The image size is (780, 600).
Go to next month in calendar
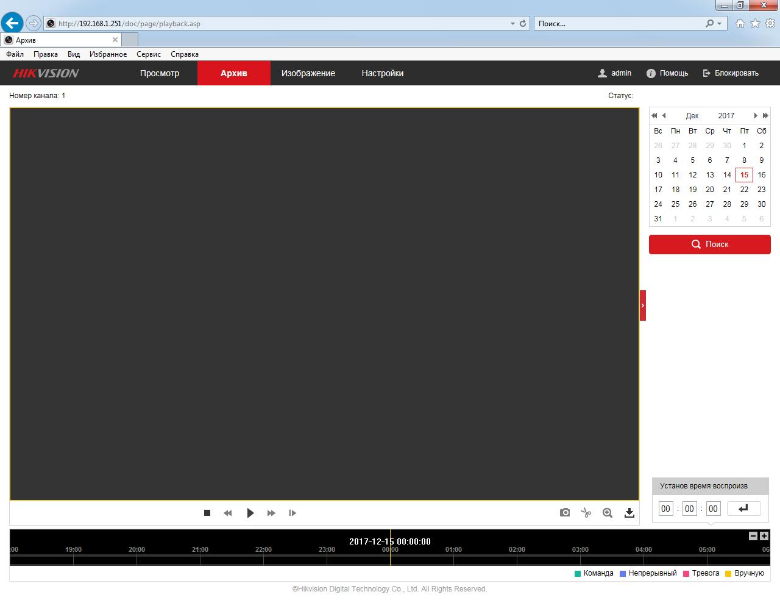(756, 115)
